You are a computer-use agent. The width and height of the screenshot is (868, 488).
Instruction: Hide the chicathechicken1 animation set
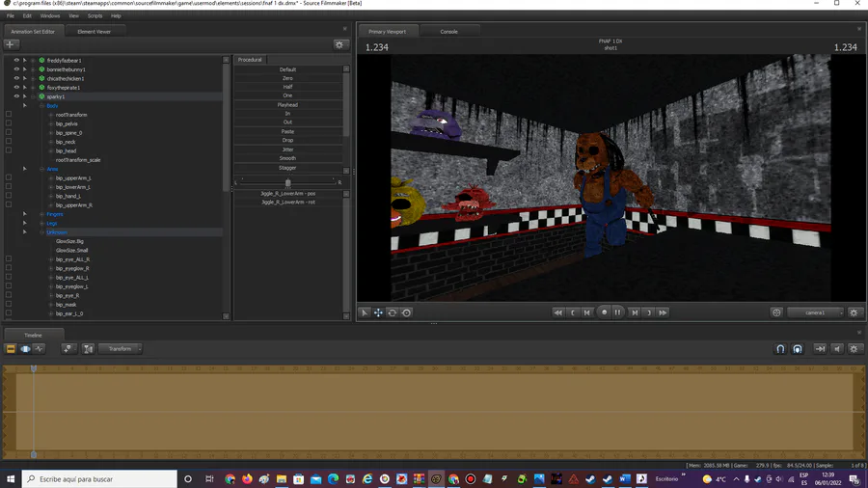pos(16,78)
